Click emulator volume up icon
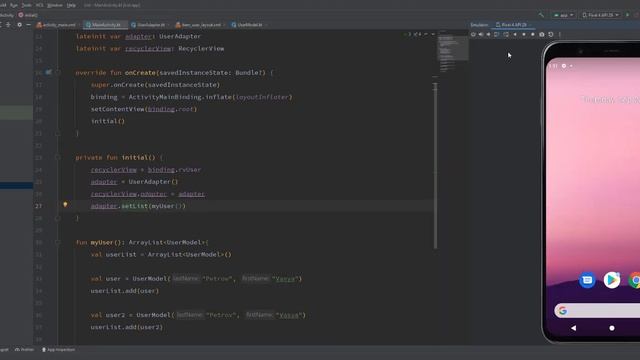The height and width of the screenshot is (360, 640). pos(481,35)
